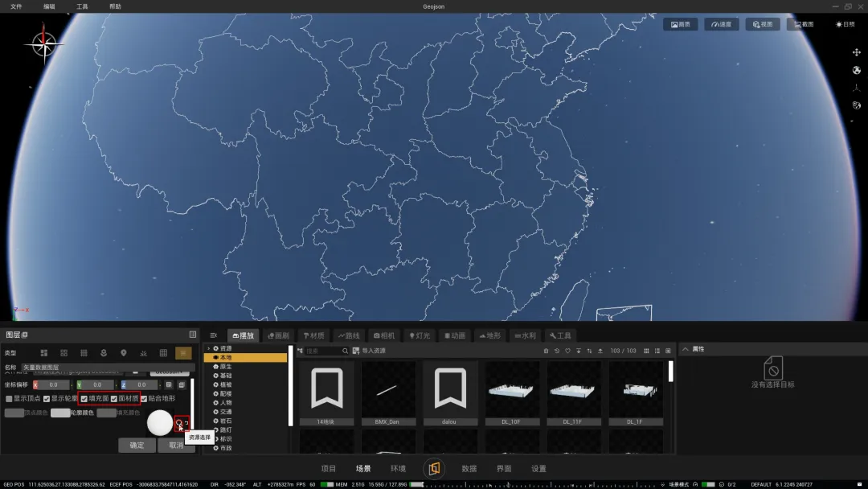Collapse the 属性 panel chevron

tap(686, 349)
